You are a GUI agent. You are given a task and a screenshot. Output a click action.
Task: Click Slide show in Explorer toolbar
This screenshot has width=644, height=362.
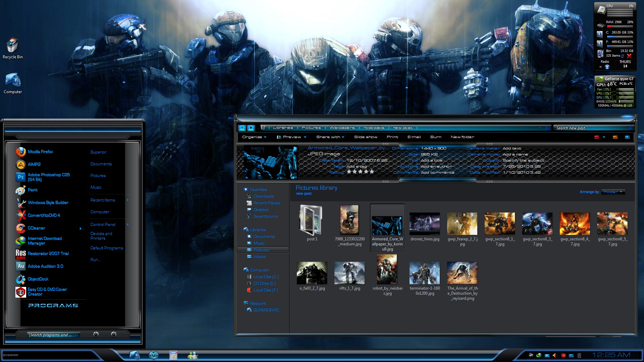(x=366, y=137)
